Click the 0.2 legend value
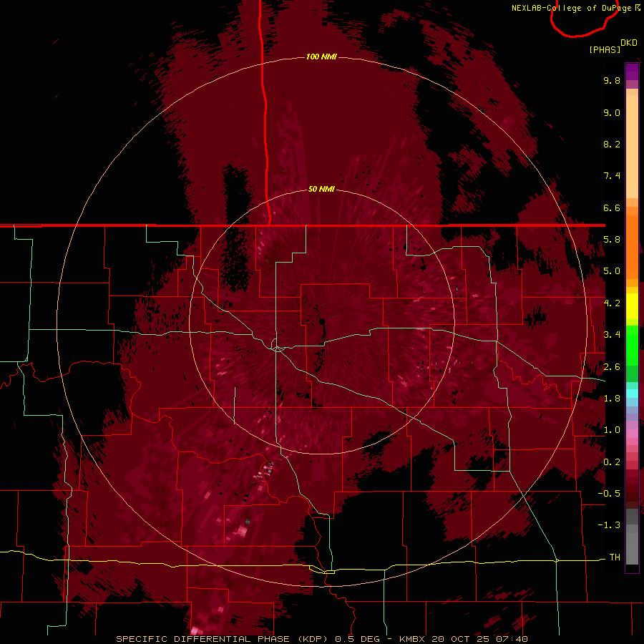644x644 pixels. (x=612, y=462)
